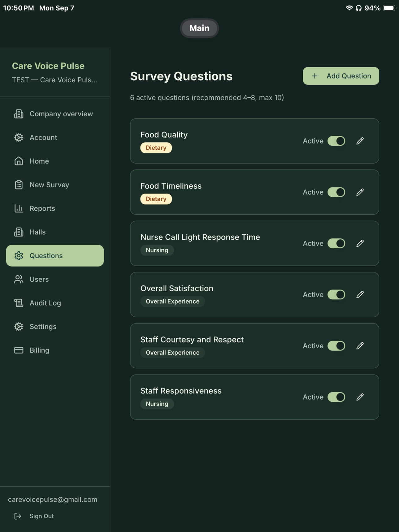Click the carevoicepulse@gmail.com account email
399x532 pixels.
coord(53,500)
